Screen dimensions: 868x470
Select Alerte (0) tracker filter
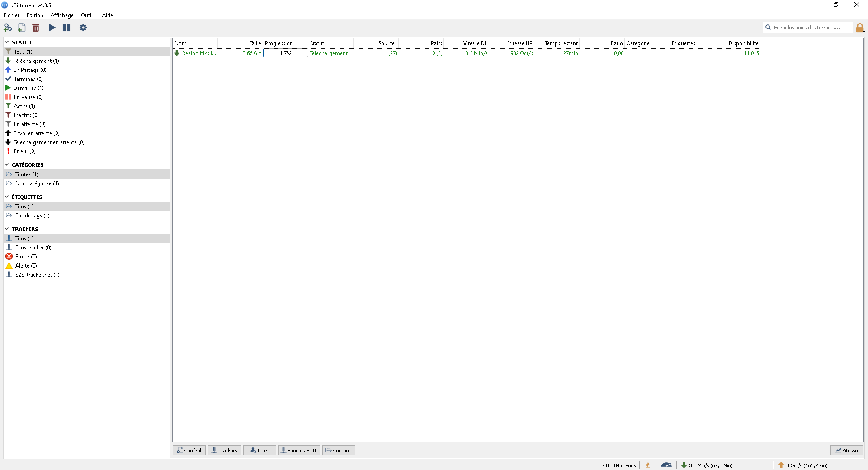(x=87, y=266)
